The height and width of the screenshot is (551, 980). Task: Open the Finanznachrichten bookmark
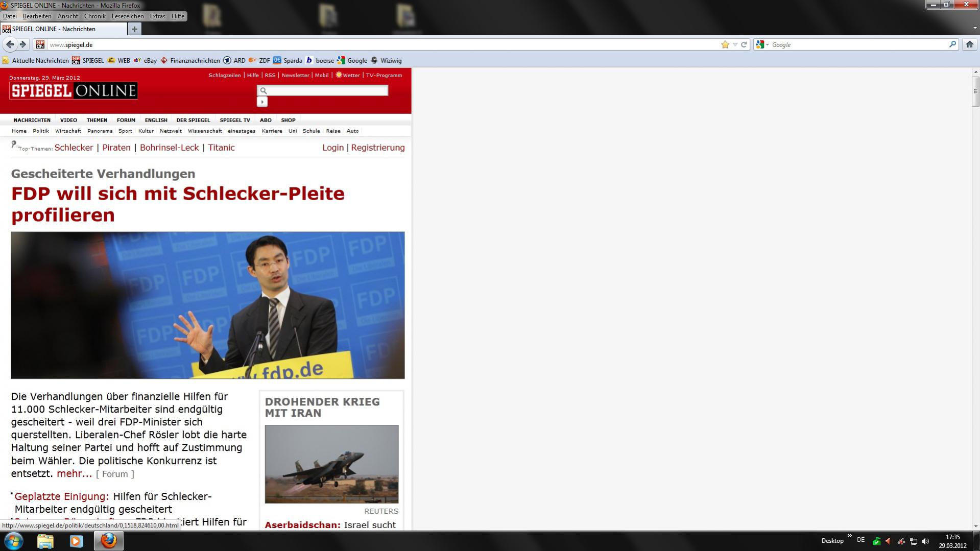(x=190, y=60)
